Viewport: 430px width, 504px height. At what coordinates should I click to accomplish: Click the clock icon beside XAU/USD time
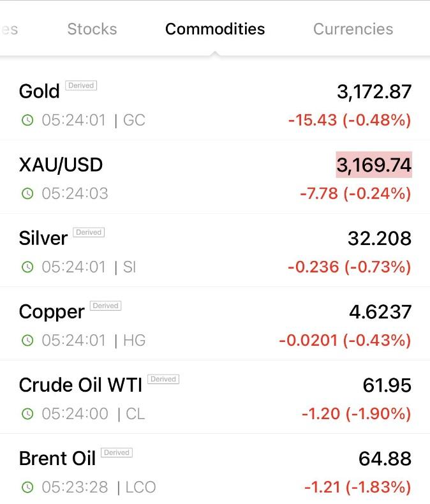(x=27, y=193)
